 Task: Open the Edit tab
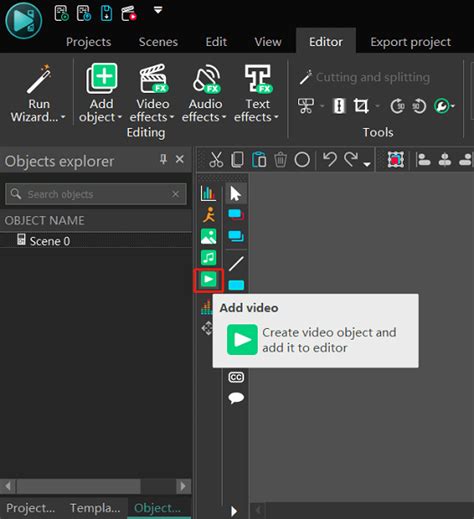click(216, 42)
